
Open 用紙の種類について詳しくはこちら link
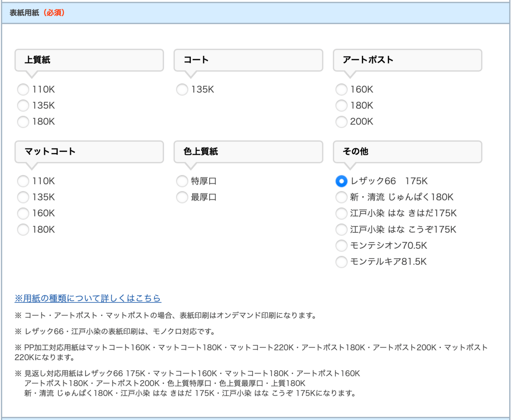tap(88, 298)
